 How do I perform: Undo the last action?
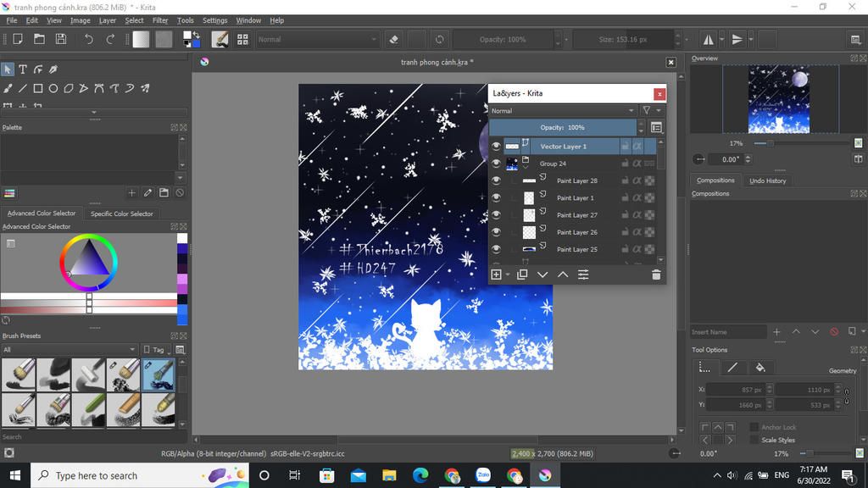click(x=88, y=39)
